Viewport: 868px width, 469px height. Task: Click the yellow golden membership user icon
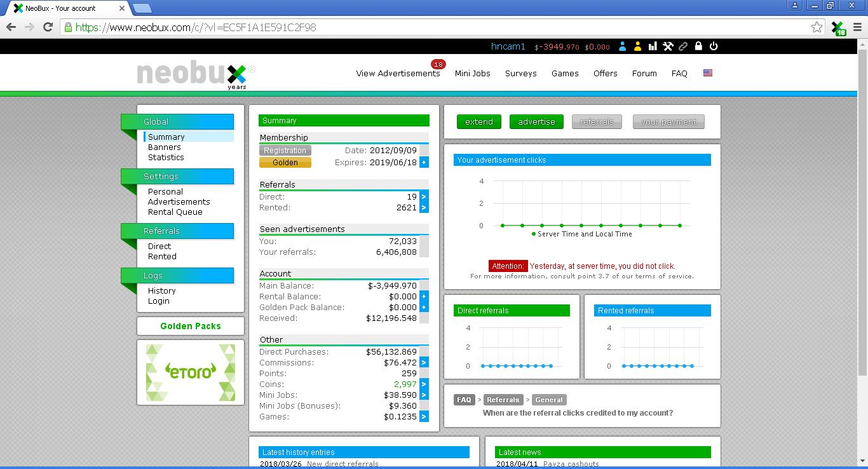[x=637, y=46]
